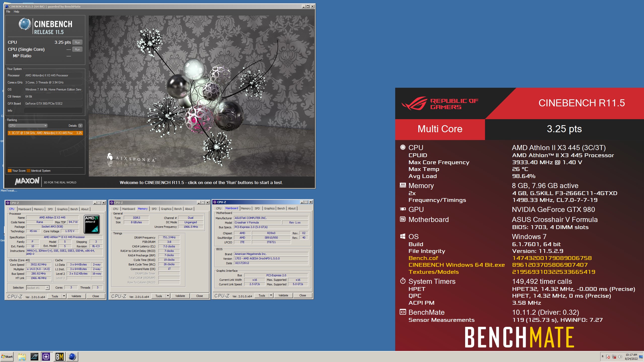Click the BIOS date 10/17/2012 field
Viewport: 644px width, 362px height.
271,263
